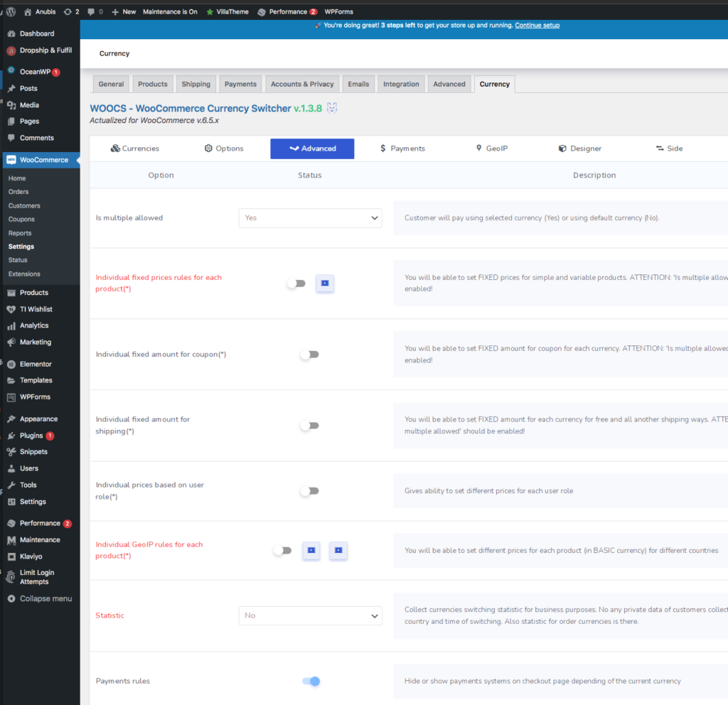This screenshot has height=705, width=728.
Task: Open Accounts & Privacy settings tab
Action: pyautogui.click(x=302, y=84)
